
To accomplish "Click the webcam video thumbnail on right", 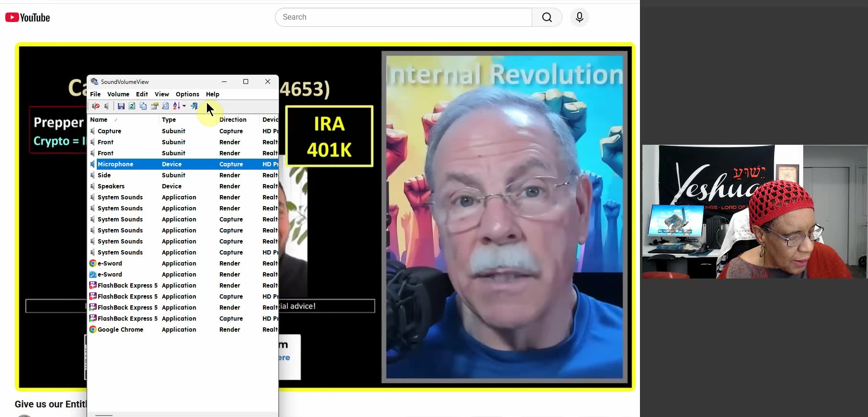I will coord(755,211).
